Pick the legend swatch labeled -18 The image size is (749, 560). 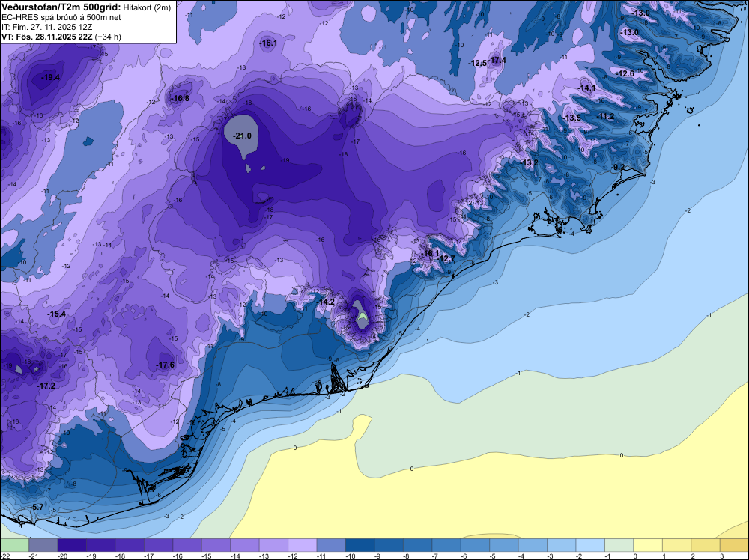[x=130, y=545]
